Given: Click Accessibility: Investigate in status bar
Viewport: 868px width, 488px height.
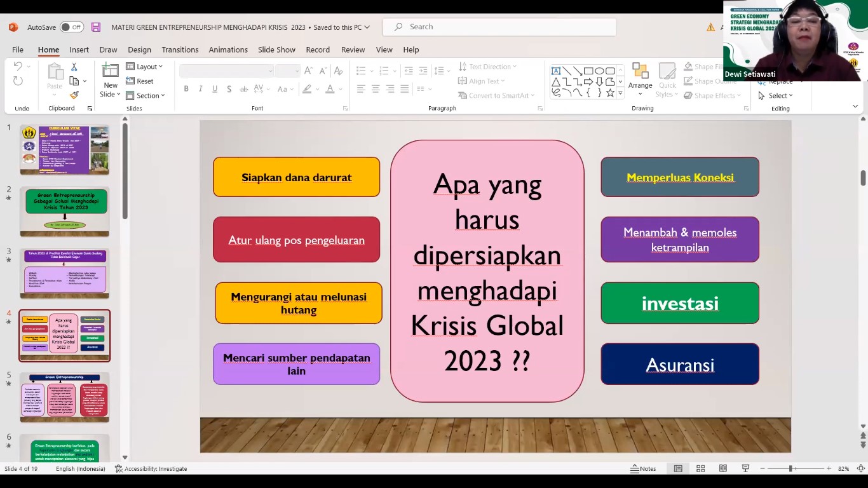Looking at the screenshot, I should pos(151,468).
